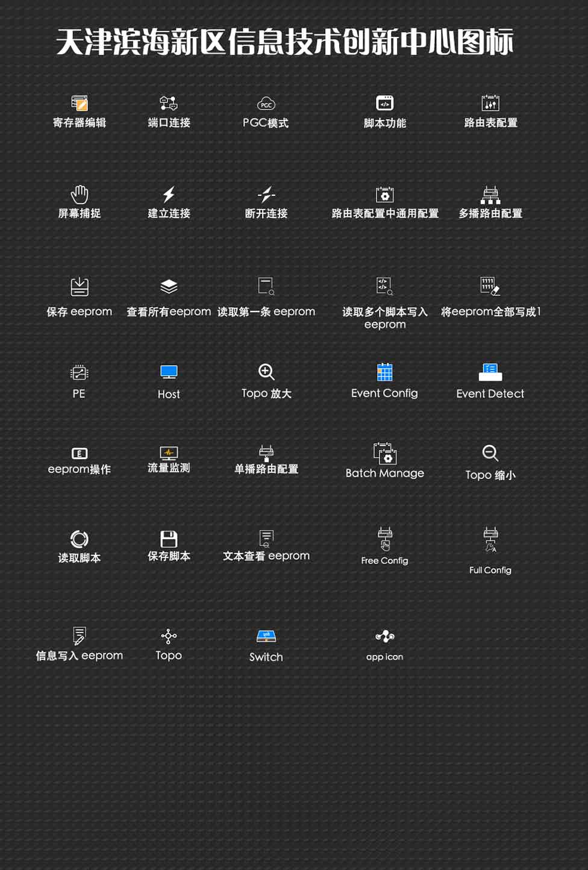
Task: Click the Event Detect icon
Action: pos(490,372)
